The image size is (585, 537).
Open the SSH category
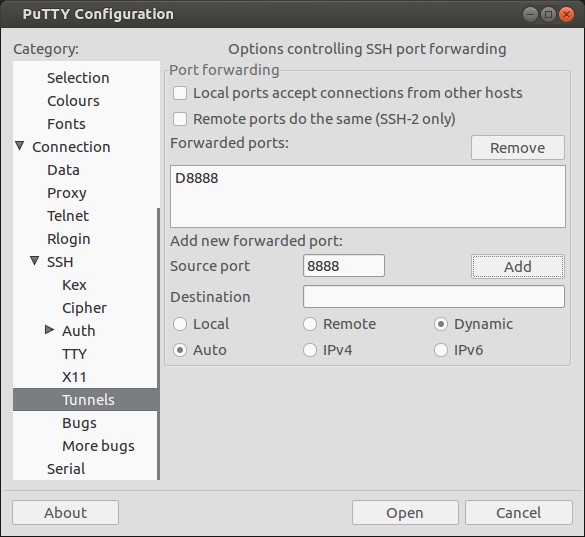[x=60, y=262]
